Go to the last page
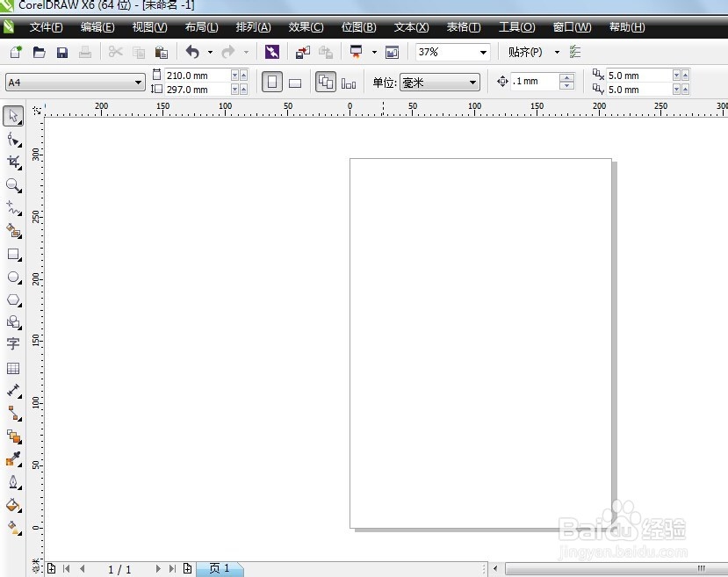Screen dimensions: 728x577 (172, 568)
